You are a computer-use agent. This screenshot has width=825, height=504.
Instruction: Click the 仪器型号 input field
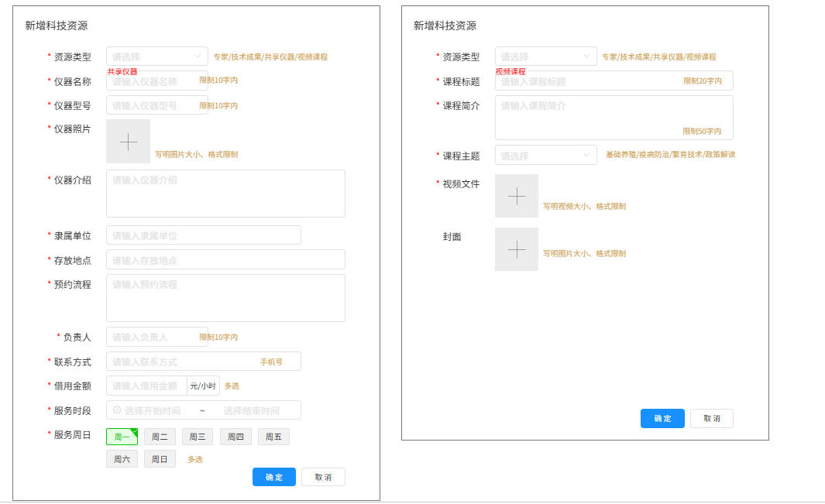click(156, 105)
